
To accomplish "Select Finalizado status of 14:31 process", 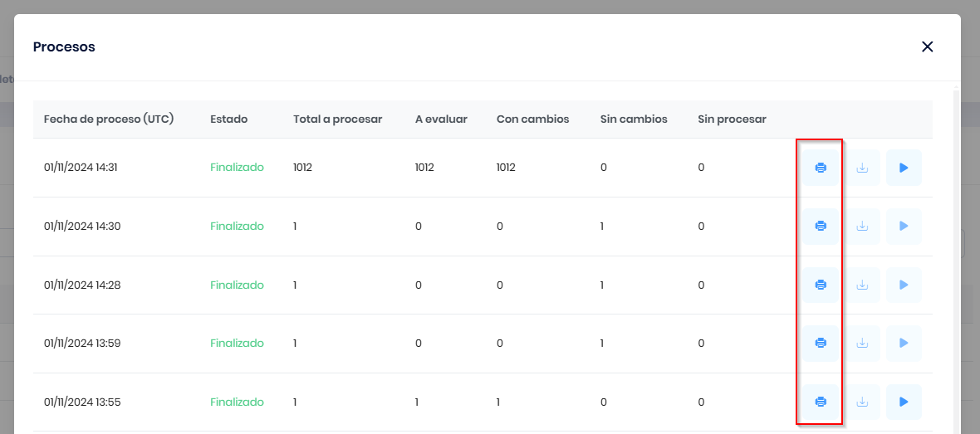I will click(237, 168).
